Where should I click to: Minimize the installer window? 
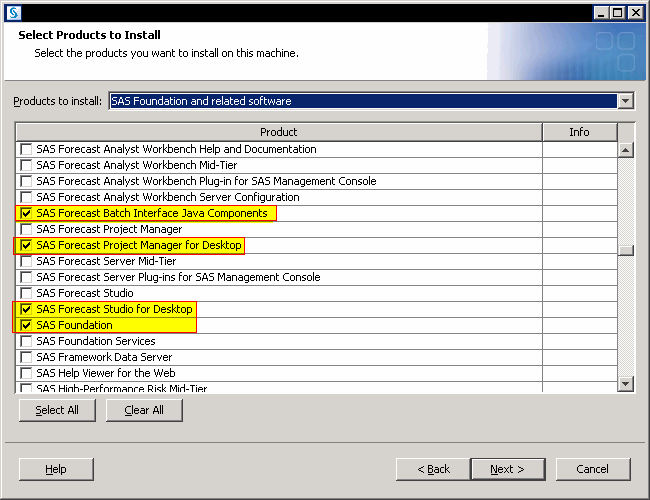point(601,13)
